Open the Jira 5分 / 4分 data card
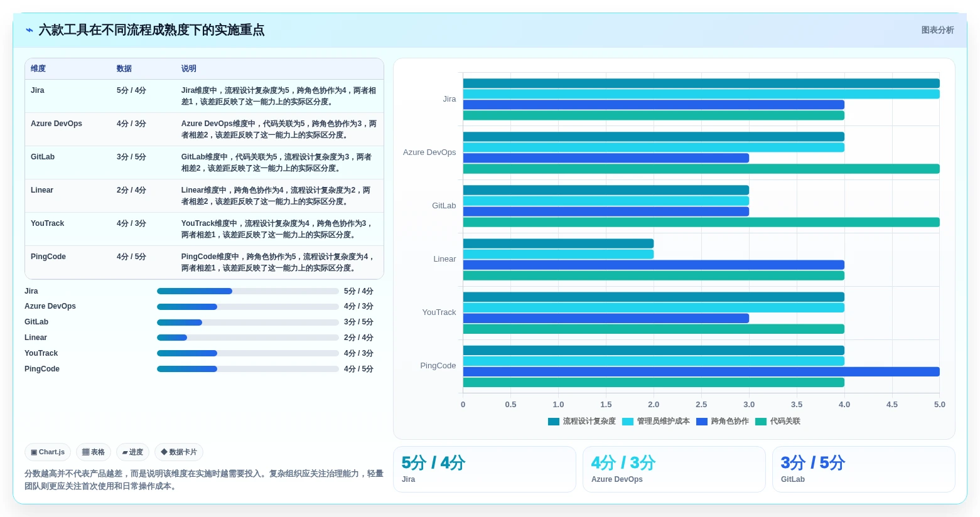This screenshot has height=517, width=980. coord(485,469)
